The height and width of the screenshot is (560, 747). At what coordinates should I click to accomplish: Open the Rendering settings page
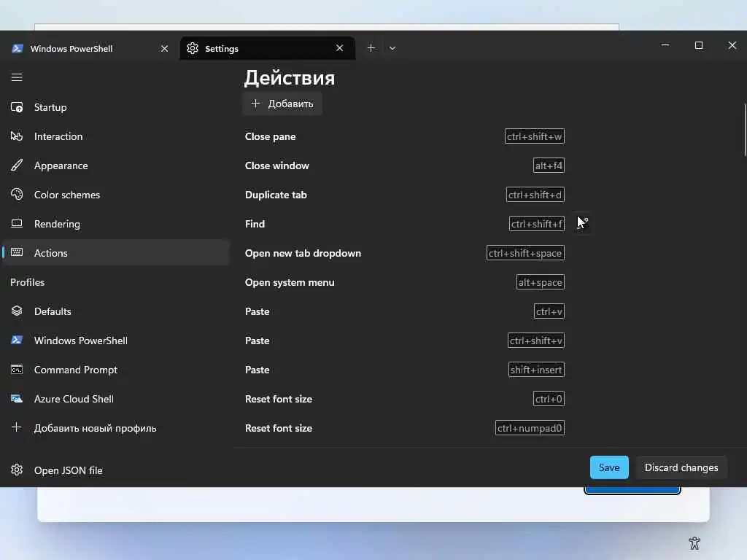[116, 223]
